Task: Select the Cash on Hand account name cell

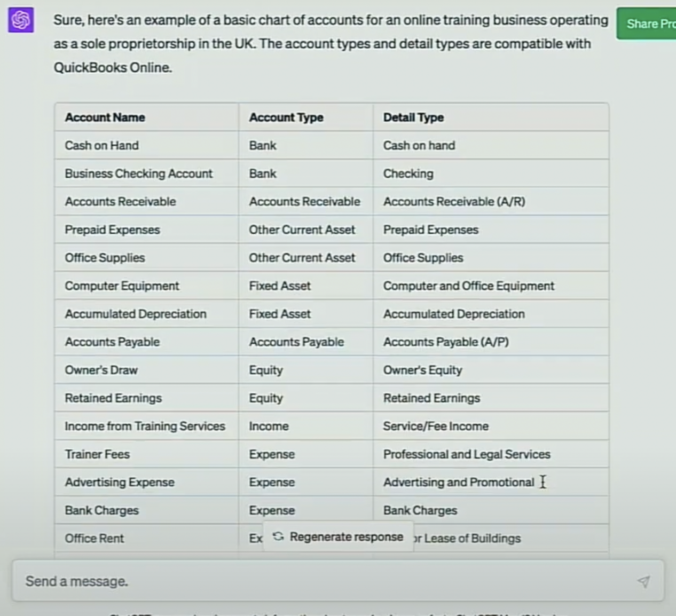Action: (102, 145)
